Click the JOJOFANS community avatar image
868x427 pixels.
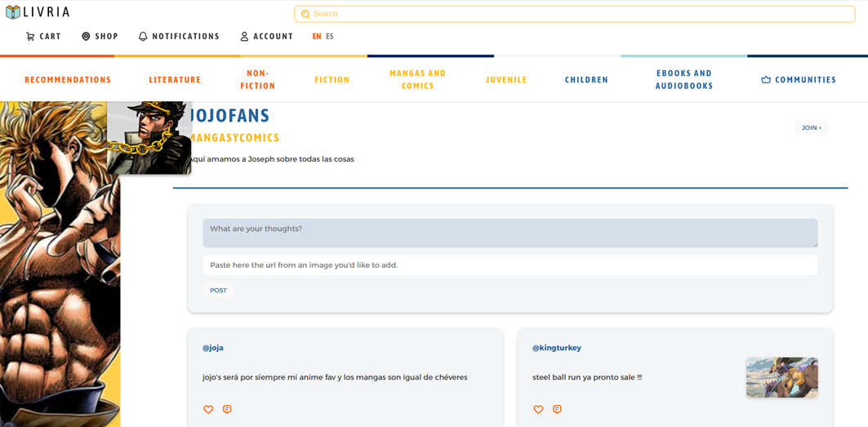(149, 138)
